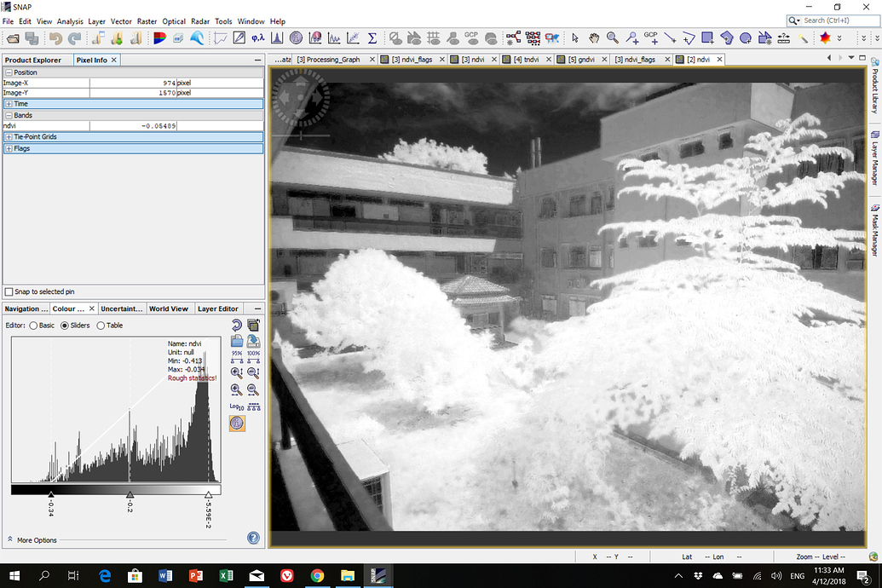Toggle Log10 histogram display

(237, 406)
